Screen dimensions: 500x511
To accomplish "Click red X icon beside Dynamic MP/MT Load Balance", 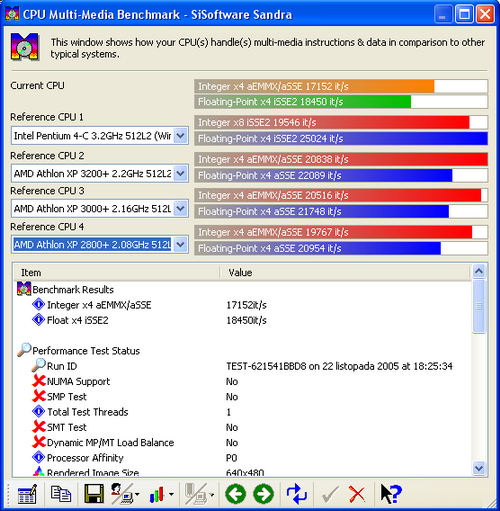I will click(x=39, y=442).
